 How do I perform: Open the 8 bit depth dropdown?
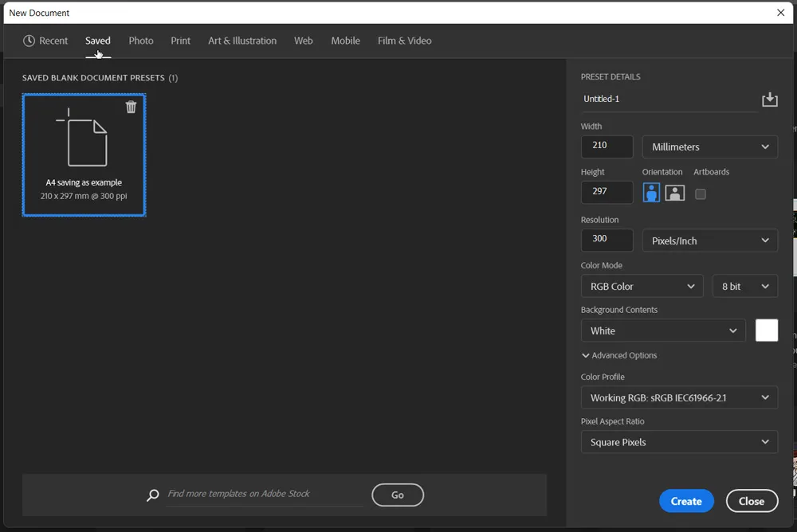coord(744,286)
